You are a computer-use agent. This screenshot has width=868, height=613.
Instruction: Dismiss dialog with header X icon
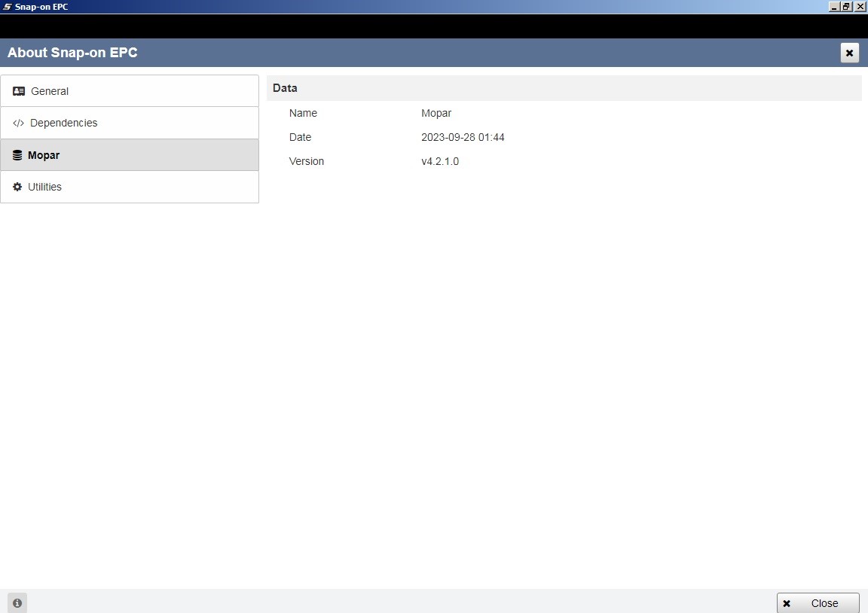pyautogui.click(x=850, y=53)
